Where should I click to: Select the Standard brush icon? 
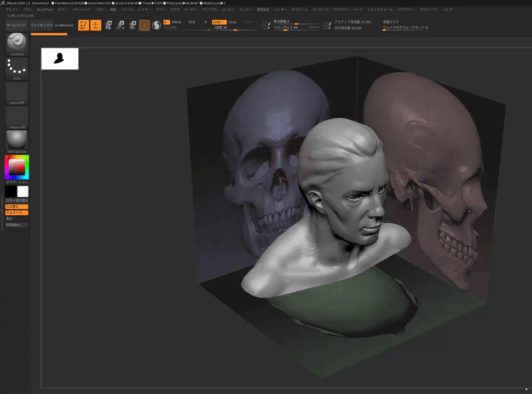(x=17, y=43)
